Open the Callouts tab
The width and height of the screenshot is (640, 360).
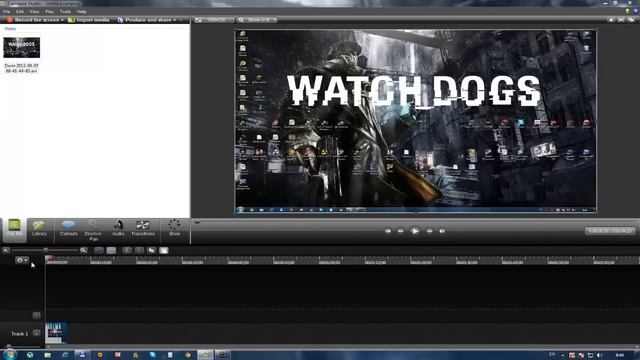point(69,229)
